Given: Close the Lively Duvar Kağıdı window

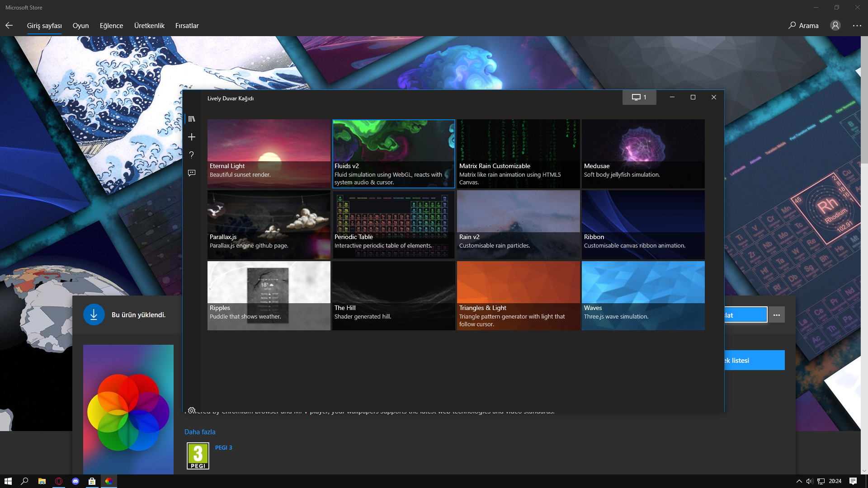Looking at the screenshot, I should pyautogui.click(x=714, y=97).
